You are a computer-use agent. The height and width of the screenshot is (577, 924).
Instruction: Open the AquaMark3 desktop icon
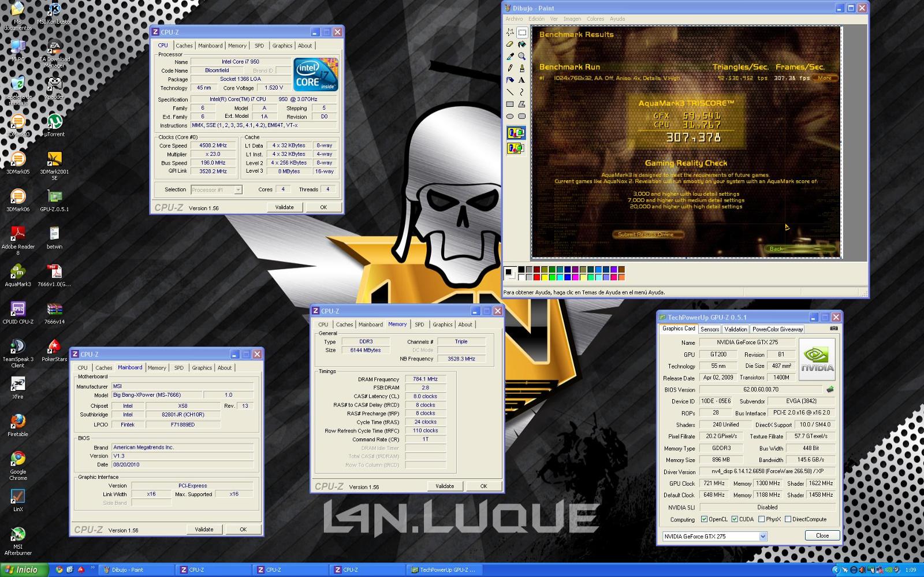click(x=18, y=275)
